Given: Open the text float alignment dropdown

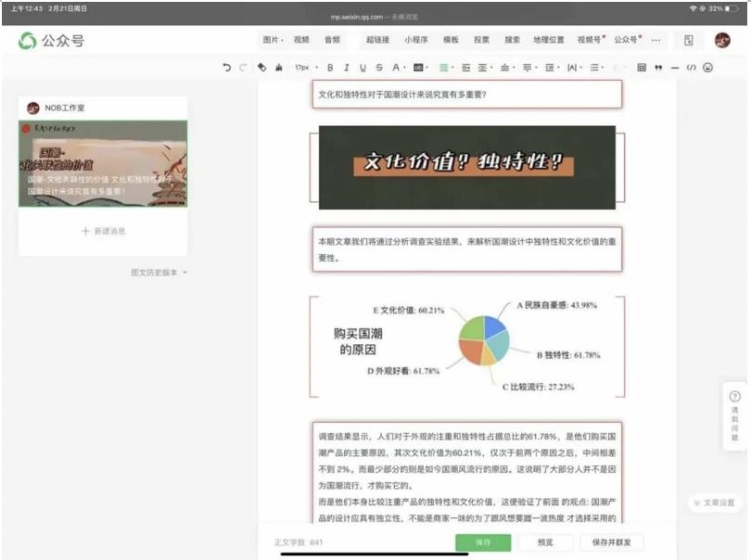Looking at the screenshot, I should point(485,68).
